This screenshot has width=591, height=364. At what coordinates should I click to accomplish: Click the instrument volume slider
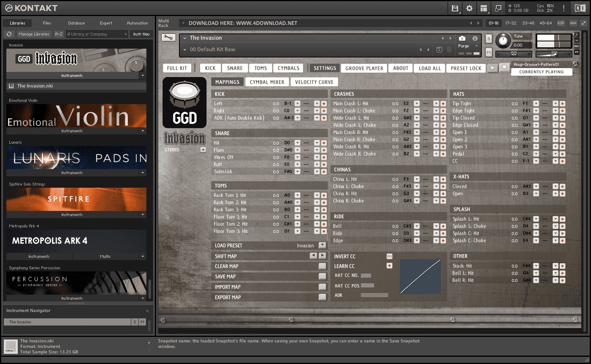[x=553, y=54]
